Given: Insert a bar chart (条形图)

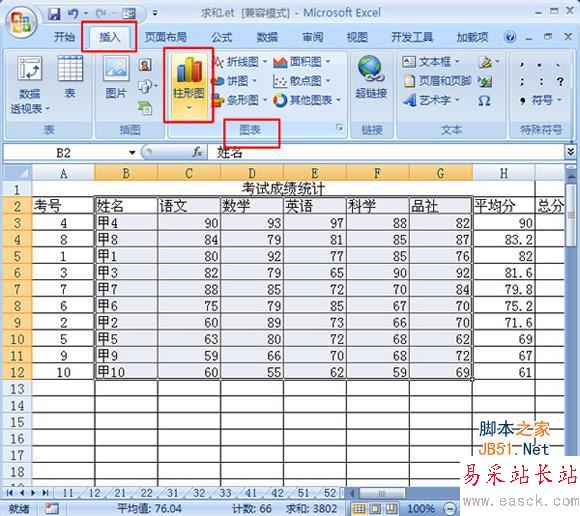Looking at the screenshot, I should tap(240, 100).
